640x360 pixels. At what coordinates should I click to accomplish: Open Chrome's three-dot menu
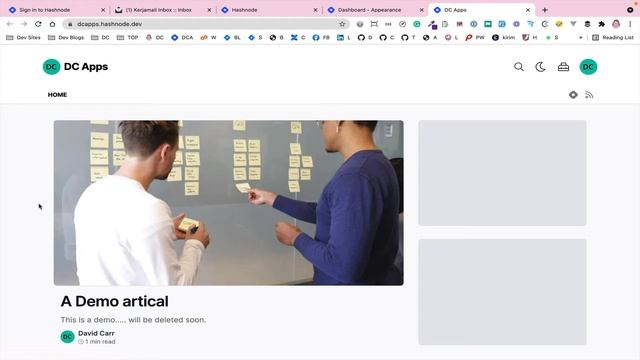[630, 24]
